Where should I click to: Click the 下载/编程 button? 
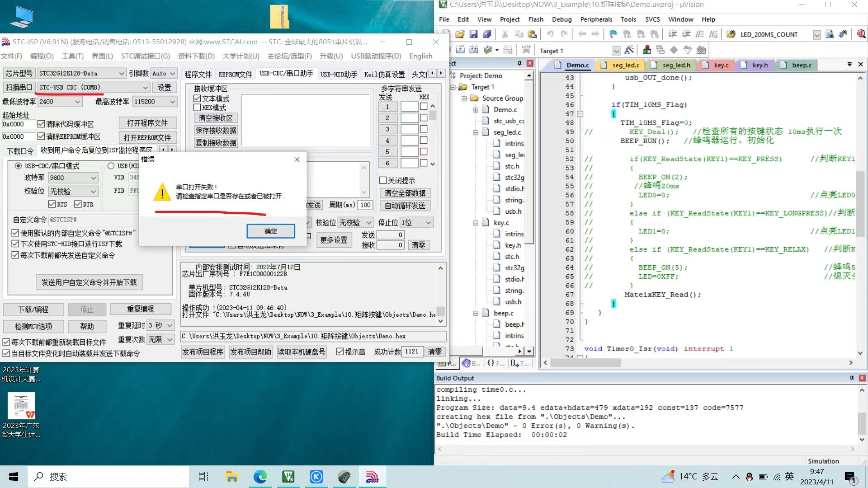pyautogui.click(x=33, y=310)
